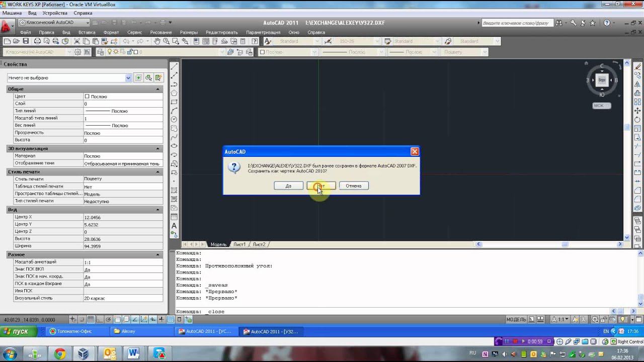This screenshot has width=644, height=362.
Task: Click the Select Objects icon in Properties panel
Action: click(x=148, y=78)
